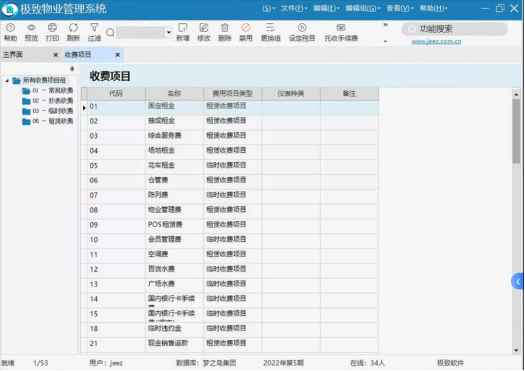The image size is (525, 371).
Task: Click the 删除 trash icon
Action: (225, 32)
